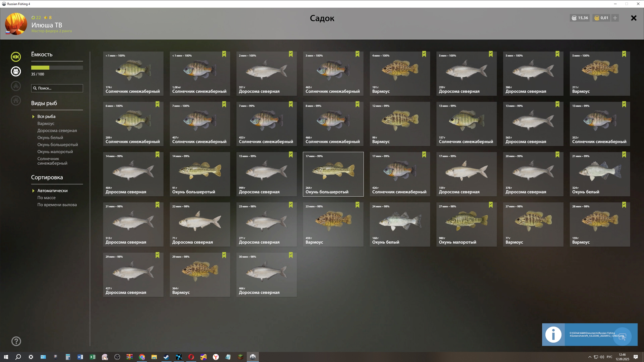Select the 466 г Доросома северная card
Image resolution: width=644 pixels, height=362 pixels.
tap(267, 275)
